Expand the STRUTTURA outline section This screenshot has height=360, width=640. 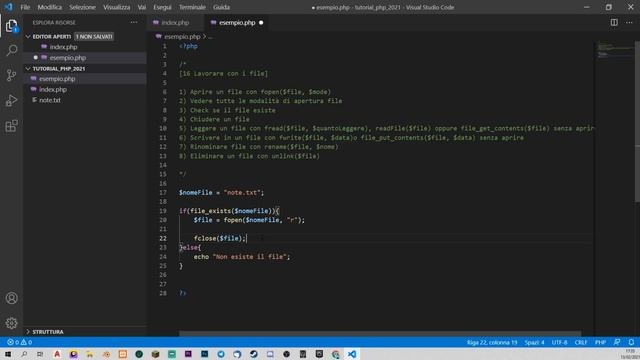(x=28, y=331)
